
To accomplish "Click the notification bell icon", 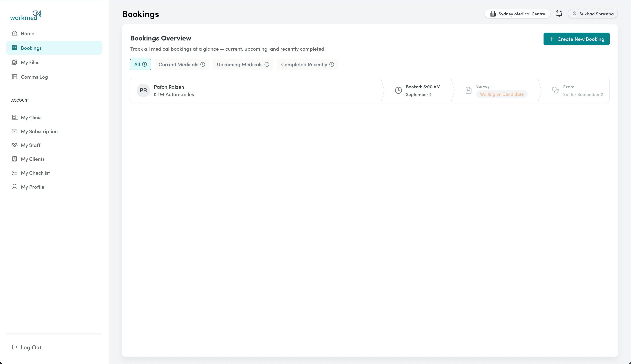I will [x=559, y=13].
